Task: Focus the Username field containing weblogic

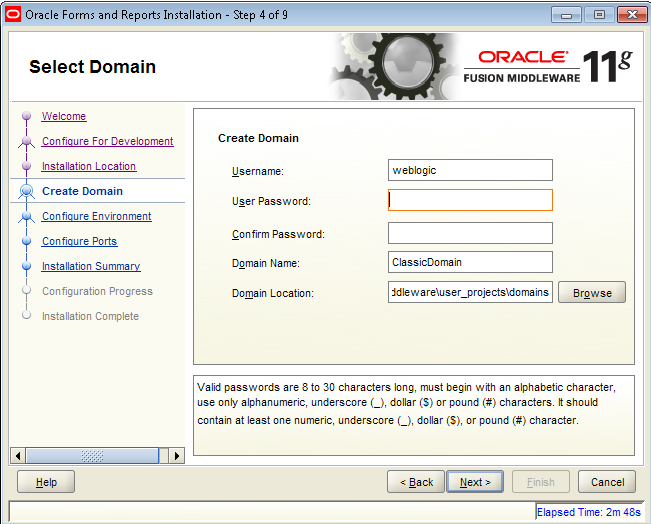Action: [x=470, y=170]
